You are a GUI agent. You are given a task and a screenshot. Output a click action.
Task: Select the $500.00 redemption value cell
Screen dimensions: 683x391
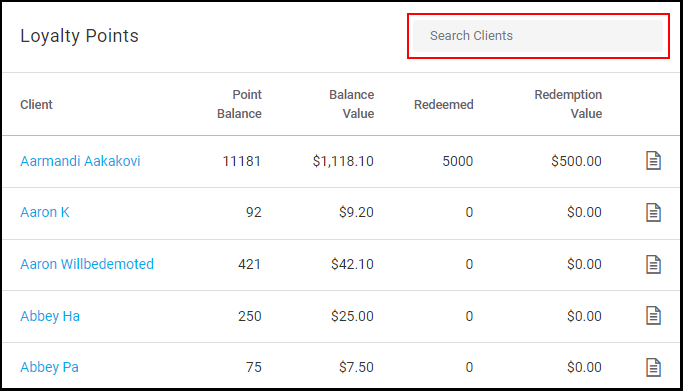point(576,161)
